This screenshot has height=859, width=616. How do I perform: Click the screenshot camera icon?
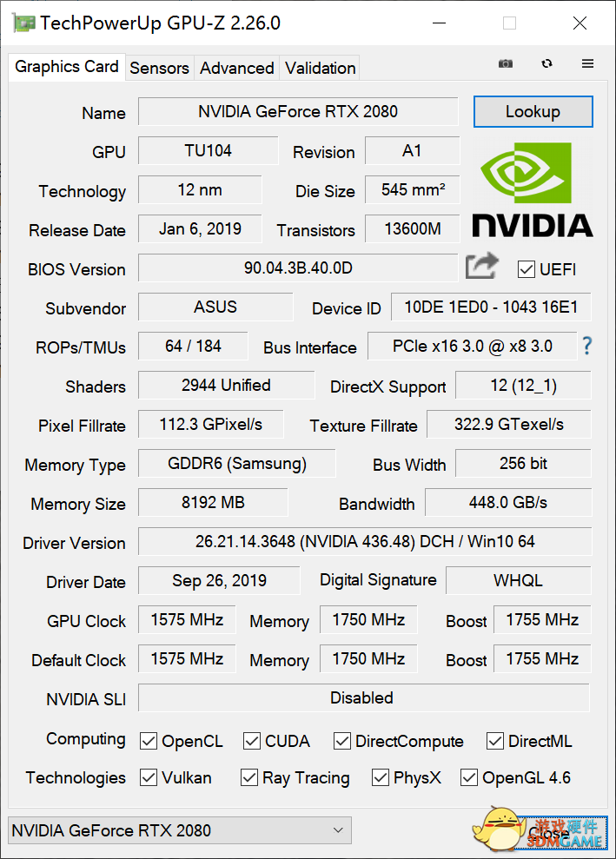point(505,64)
